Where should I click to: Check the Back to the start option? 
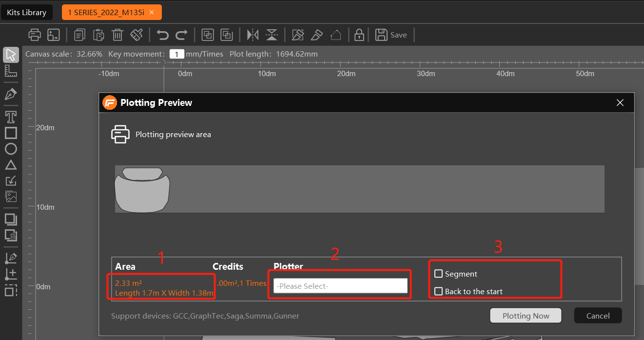tap(438, 291)
